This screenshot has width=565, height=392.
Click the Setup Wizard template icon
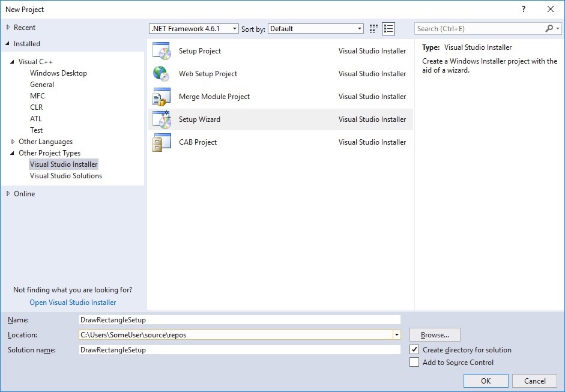(x=162, y=119)
